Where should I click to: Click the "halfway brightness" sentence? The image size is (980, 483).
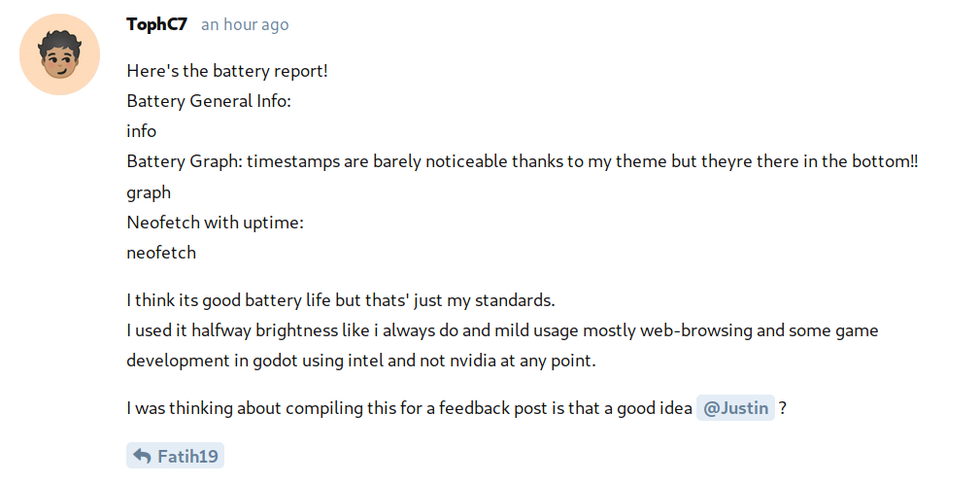[502, 330]
